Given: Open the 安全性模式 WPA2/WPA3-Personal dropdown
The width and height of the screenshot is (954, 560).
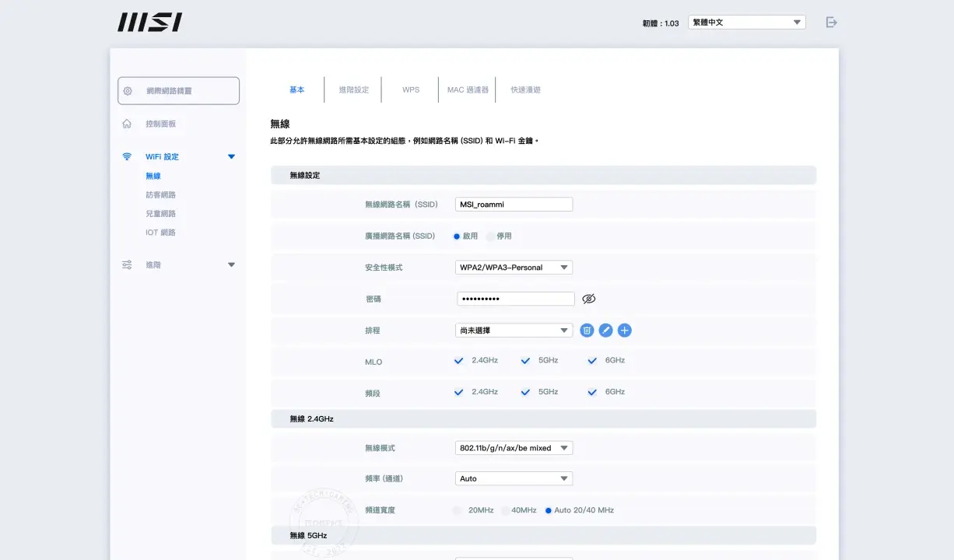Looking at the screenshot, I should click(x=514, y=268).
